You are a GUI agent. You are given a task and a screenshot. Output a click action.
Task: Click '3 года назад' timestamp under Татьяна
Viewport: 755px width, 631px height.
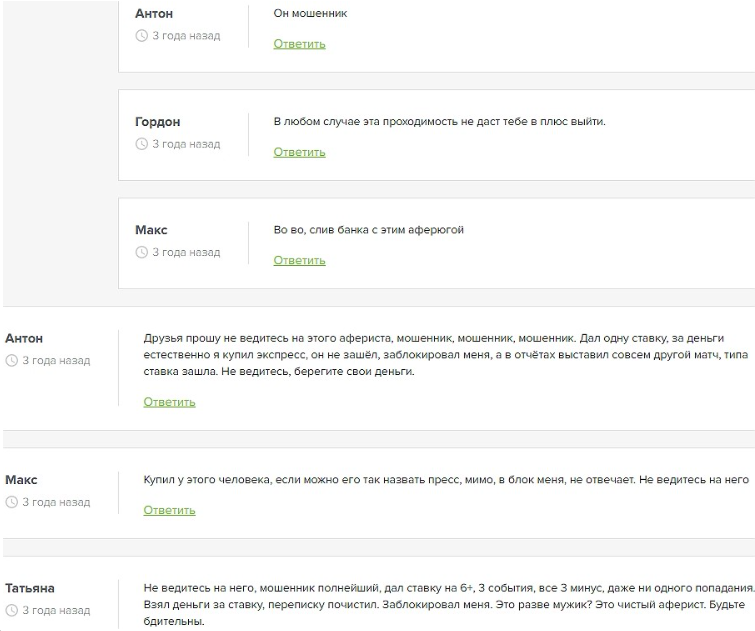tap(56, 610)
